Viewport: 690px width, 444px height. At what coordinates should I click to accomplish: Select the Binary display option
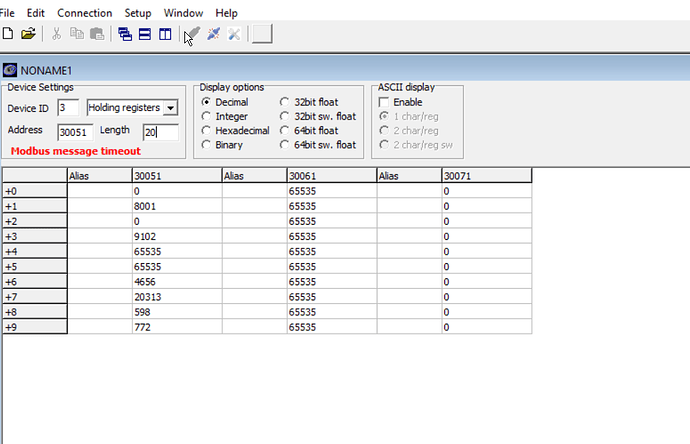[207, 145]
